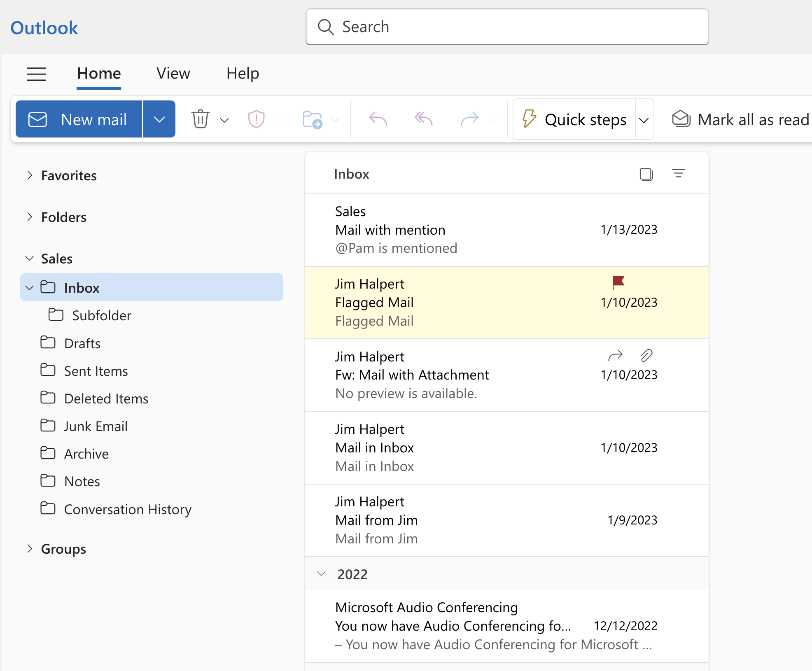Click the Quick steps lightning bolt icon
This screenshot has height=671, width=812.
[x=529, y=119]
